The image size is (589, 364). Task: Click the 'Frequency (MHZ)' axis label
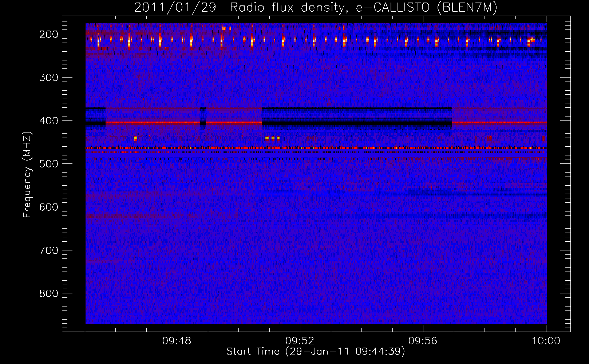27,174
